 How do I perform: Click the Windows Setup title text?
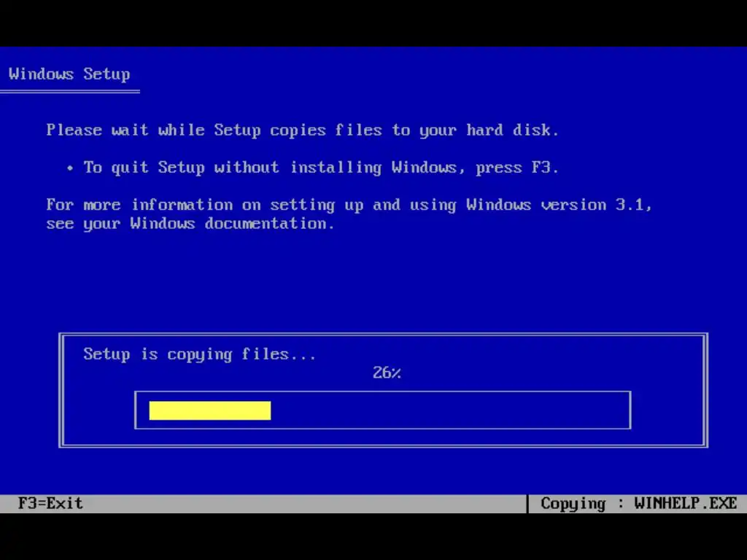tap(69, 74)
